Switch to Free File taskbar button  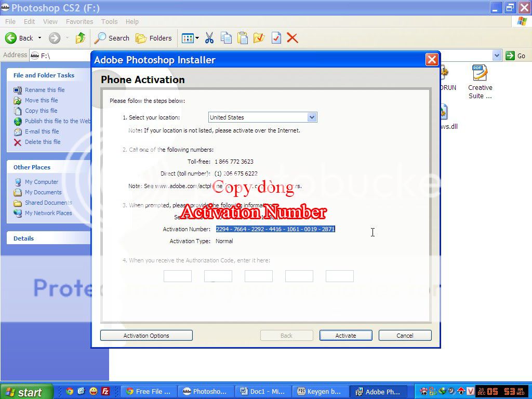coord(149,392)
